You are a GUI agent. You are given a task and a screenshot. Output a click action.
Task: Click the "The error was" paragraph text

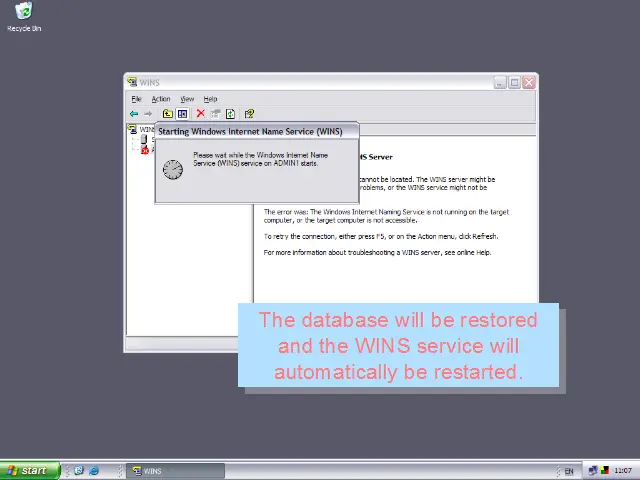[386, 216]
